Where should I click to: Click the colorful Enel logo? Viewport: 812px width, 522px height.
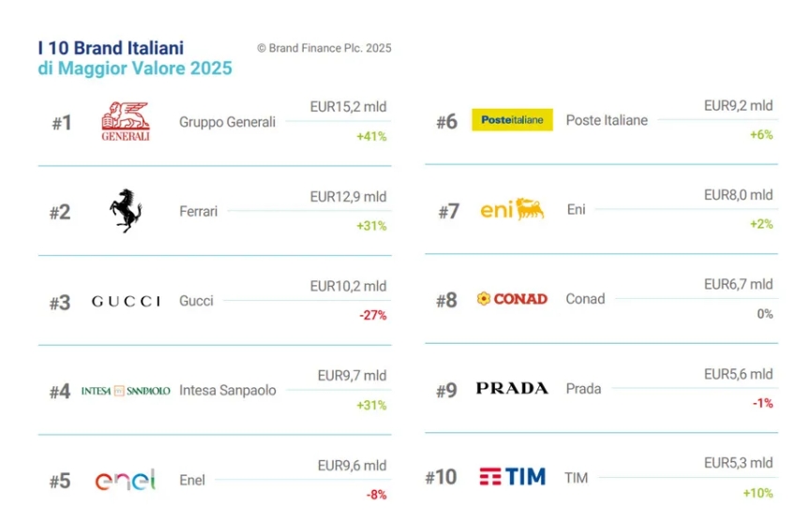(x=126, y=481)
